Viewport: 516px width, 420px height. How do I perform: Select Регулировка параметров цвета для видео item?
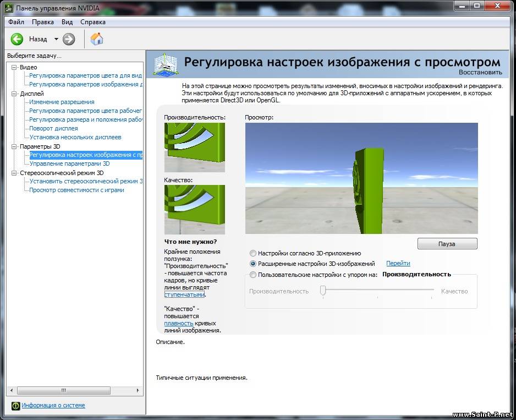[86, 76]
